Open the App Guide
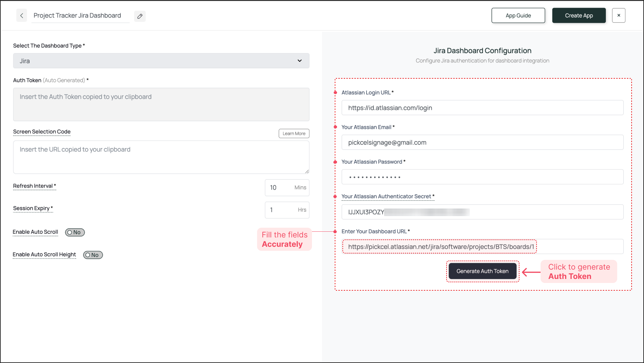This screenshot has height=363, width=644. pyautogui.click(x=518, y=15)
